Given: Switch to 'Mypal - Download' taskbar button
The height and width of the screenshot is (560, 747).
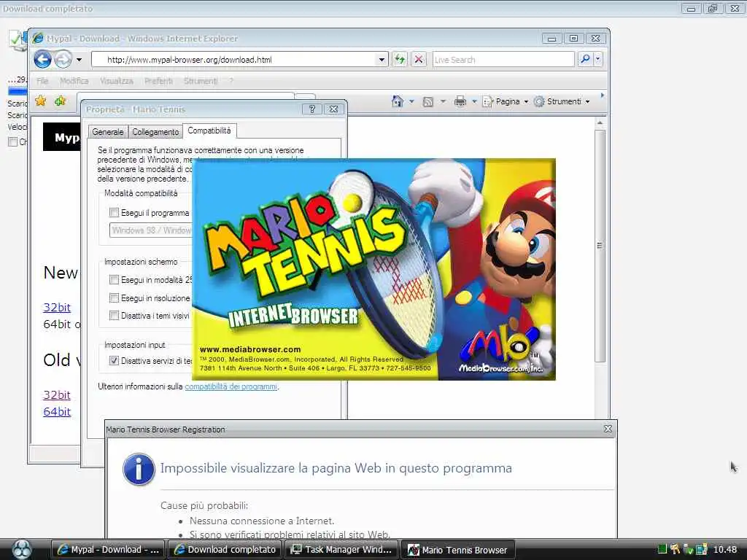Looking at the screenshot, I should (108, 550).
